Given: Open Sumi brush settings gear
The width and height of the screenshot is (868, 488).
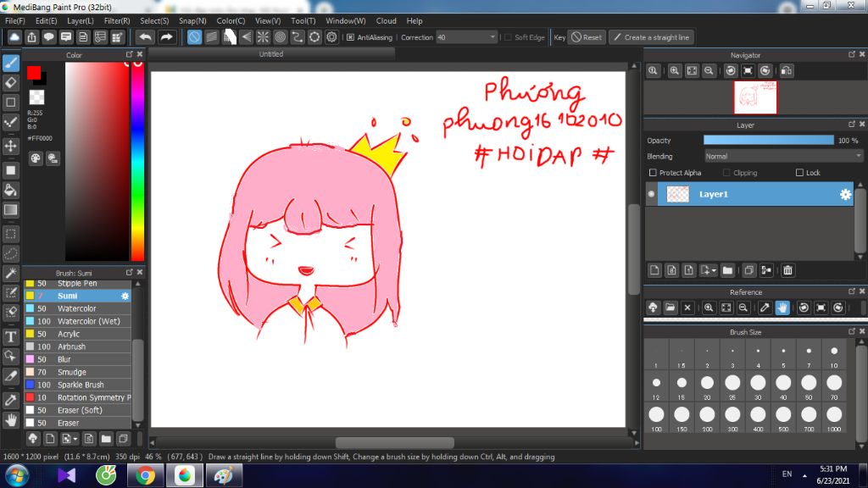Looking at the screenshot, I should click(125, 296).
